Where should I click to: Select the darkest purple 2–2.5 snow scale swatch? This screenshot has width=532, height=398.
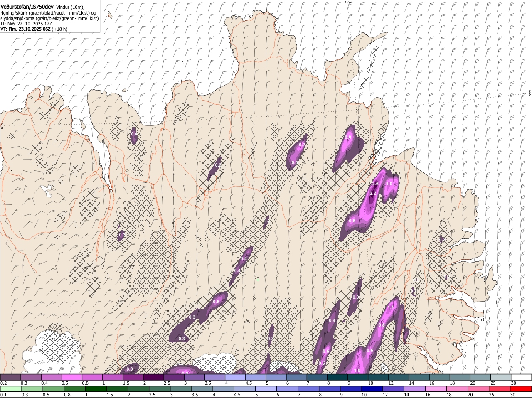point(153,377)
